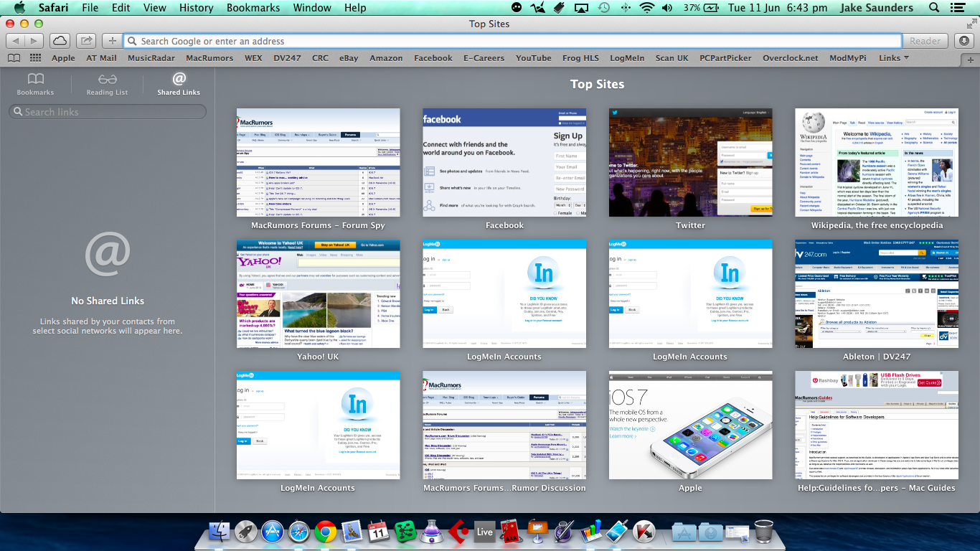Open the eBay bookmark

[x=349, y=58]
